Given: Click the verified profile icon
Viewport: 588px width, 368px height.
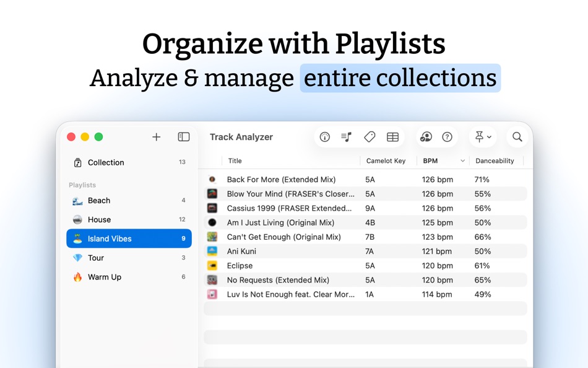Looking at the screenshot, I should [426, 137].
